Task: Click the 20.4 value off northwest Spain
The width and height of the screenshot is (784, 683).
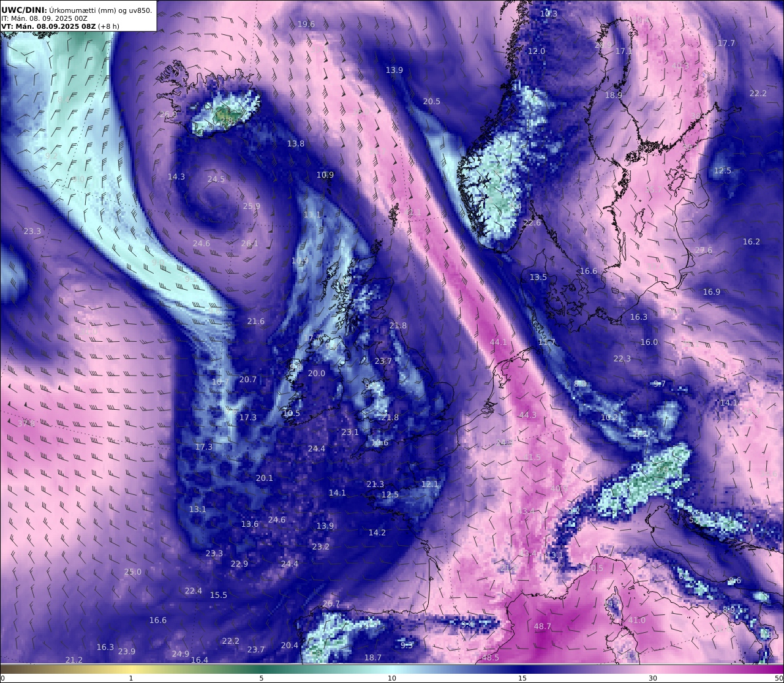Action: pos(290,646)
